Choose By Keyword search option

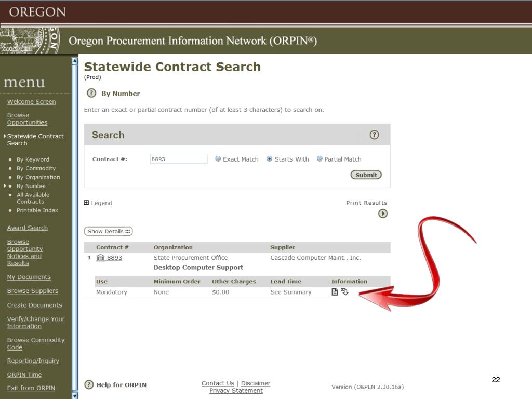(x=33, y=159)
